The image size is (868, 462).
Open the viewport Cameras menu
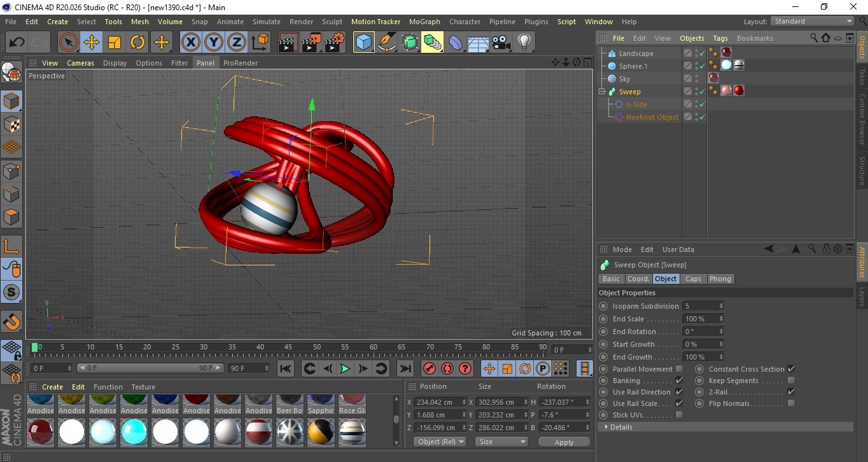coord(81,63)
